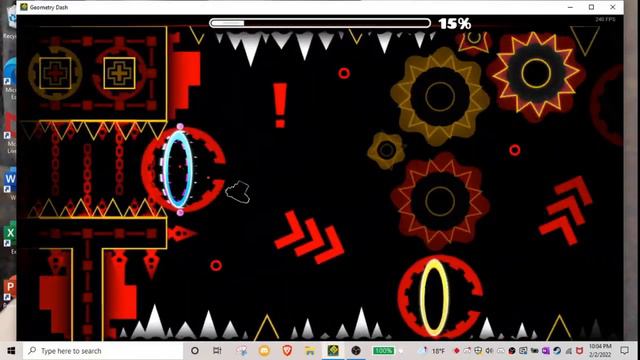The width and height of the screenshot is (640, 360).
Task: Select the Microsoft Edge desktop shortcut
Action: click(x=10, y=78)
